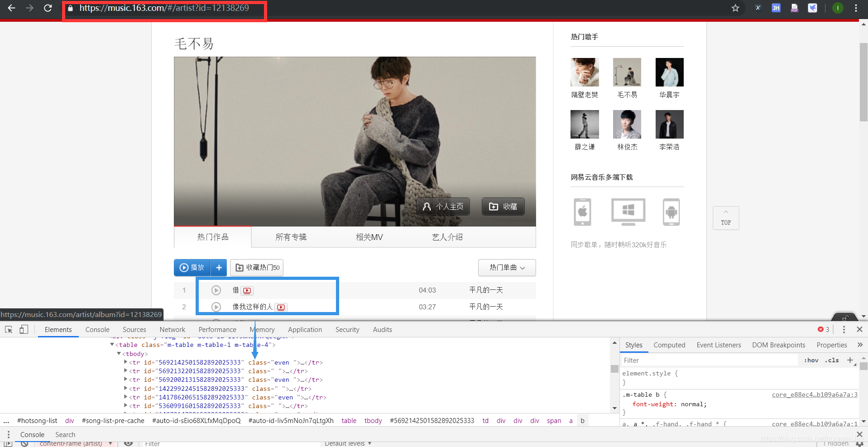Image resolution: width=868 pixels, height=447 pixels.
Task: Switch to the DevTools Performance tab
Action: click(x=217, y=330)
